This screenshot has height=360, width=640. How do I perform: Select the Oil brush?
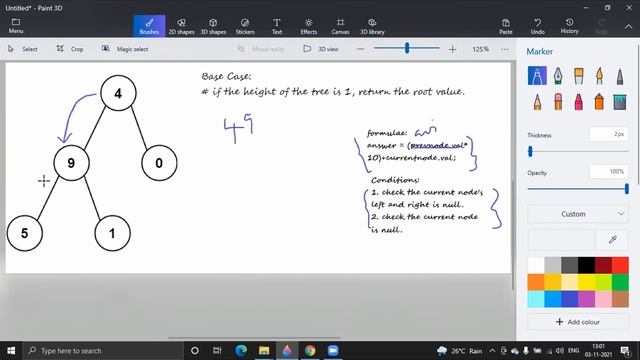pos(578,76)
